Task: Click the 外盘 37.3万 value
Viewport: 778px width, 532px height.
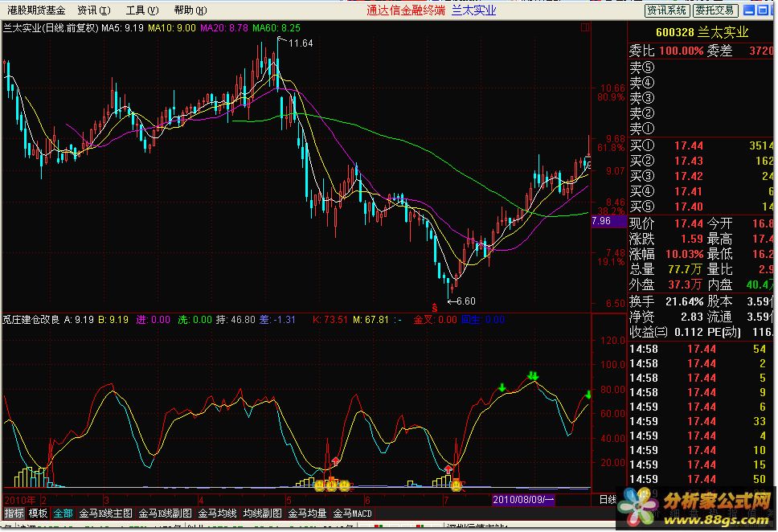Action: click(686, 284)
